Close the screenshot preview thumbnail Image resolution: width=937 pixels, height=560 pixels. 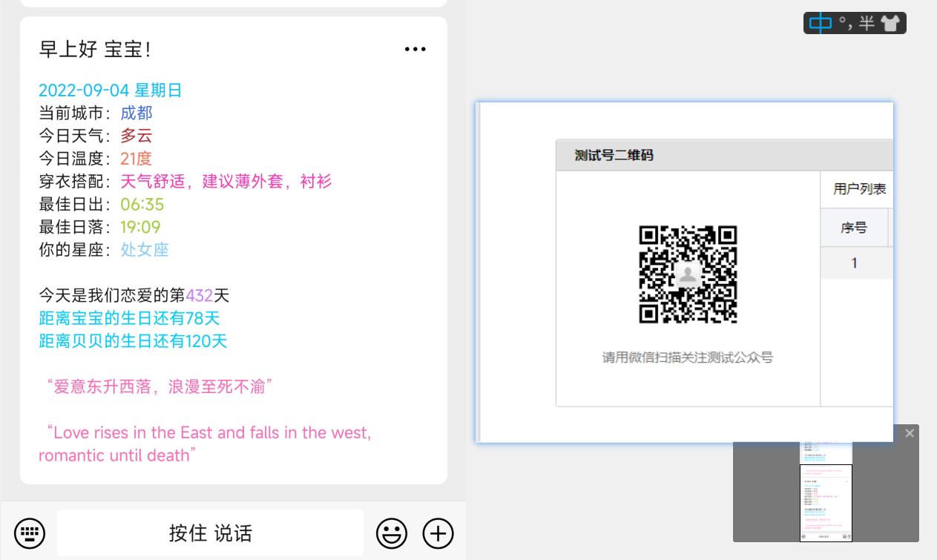[x=910, y=433]
